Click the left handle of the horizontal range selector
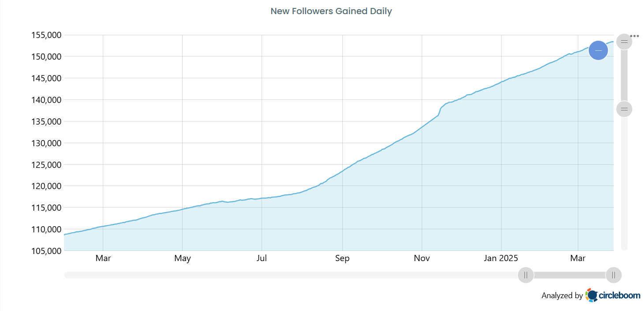Image resolution: width=644 pixels, height=311 pixels. coord(525,275)
